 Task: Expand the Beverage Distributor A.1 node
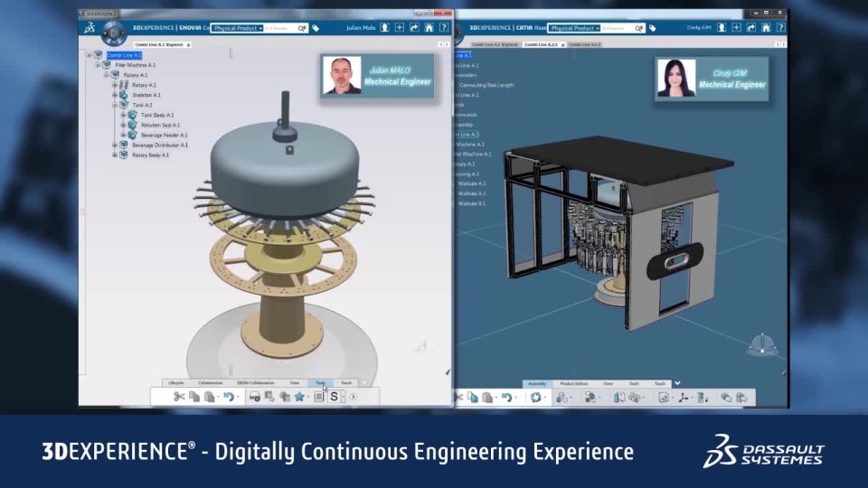click(115, 145)
